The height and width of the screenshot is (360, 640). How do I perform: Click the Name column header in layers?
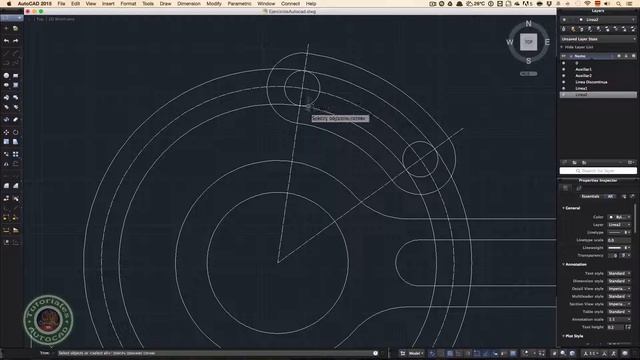(580, 56)
